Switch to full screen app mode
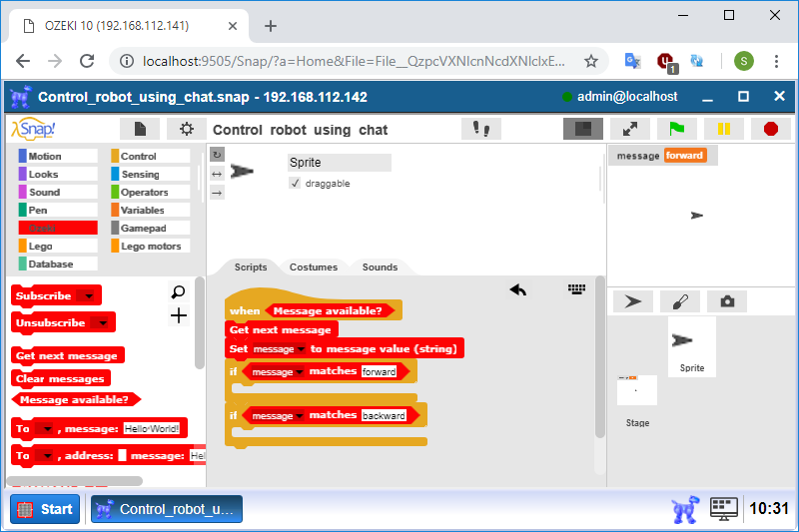Image resolution: width=799 pixels, height=532 pixels. (x=630, y=129)
